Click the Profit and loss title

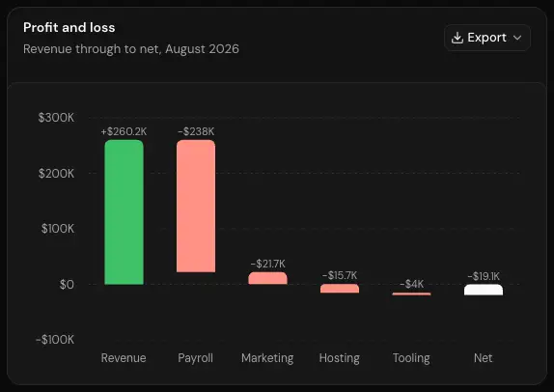click(69, 28)
